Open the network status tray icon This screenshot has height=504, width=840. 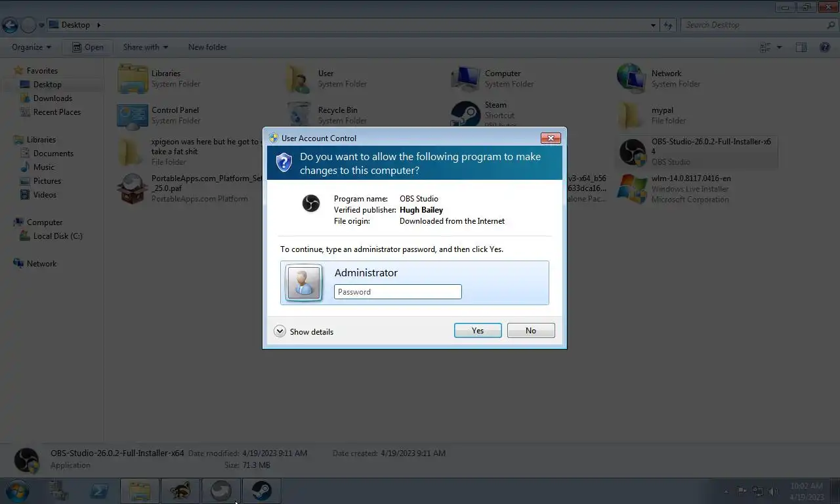(x=758, y=491)
